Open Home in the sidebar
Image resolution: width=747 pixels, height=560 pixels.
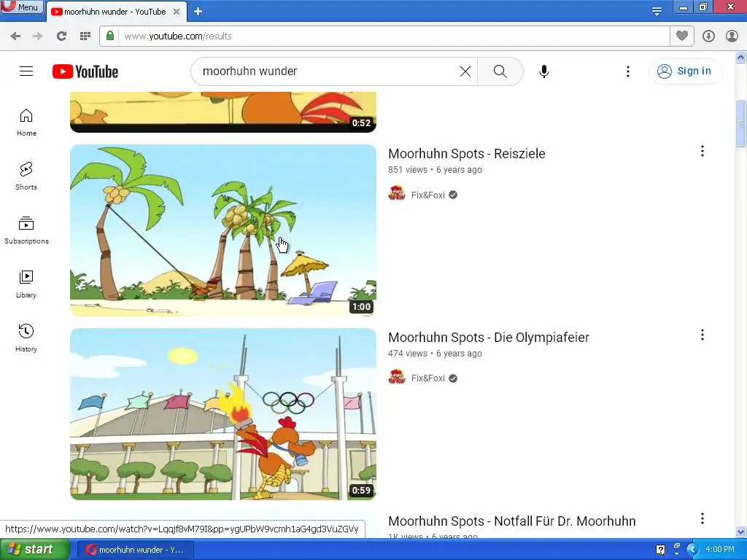(26, 122)
